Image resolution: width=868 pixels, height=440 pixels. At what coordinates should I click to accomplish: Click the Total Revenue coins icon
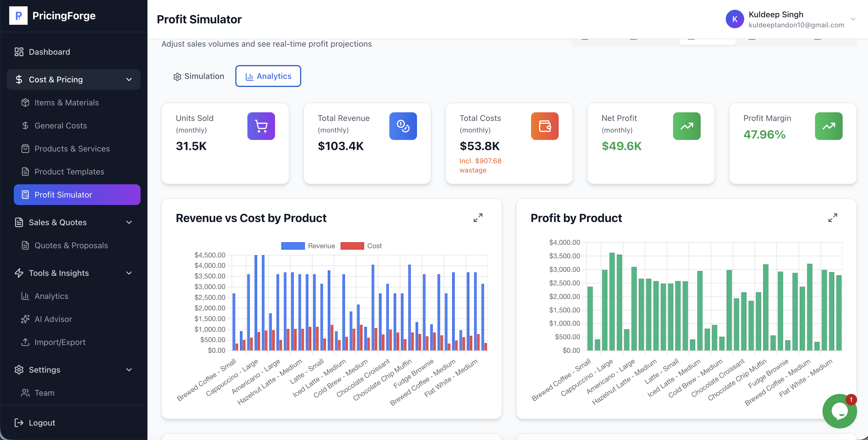tap(403, 126)
